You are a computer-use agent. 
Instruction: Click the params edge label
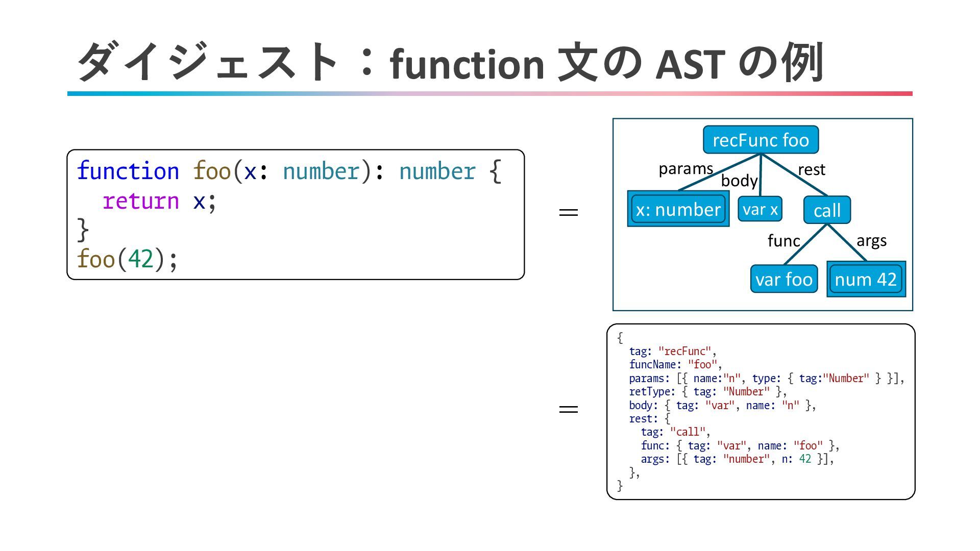click(x=685, y=168)
